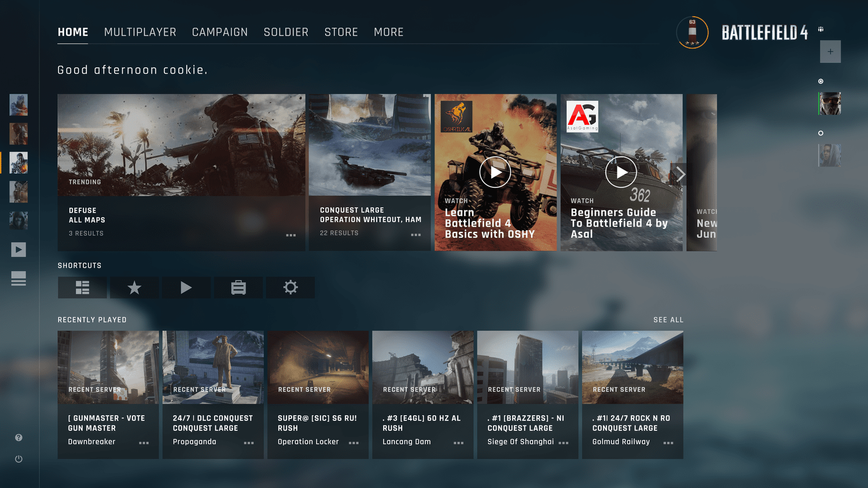The image size is (868, 488).
Task: Click the play triangle shortcut
Action: [x=186, y=287]
